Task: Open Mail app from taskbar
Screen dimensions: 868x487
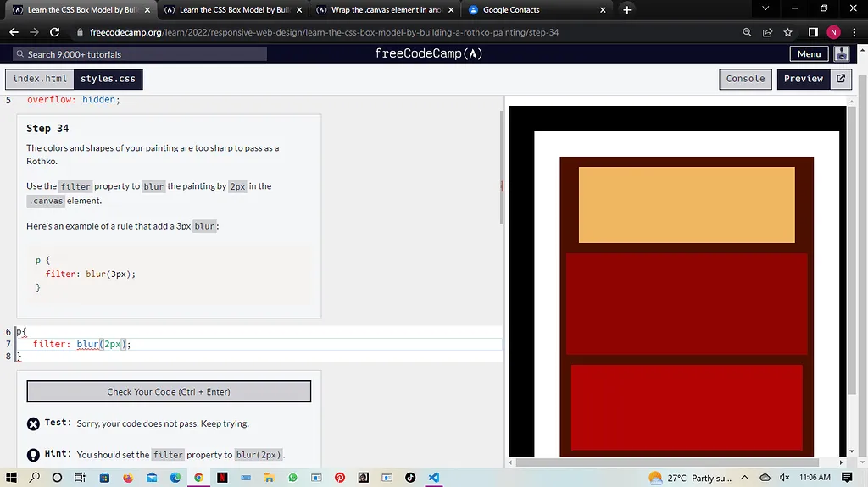Action: (x=152, y=477)
